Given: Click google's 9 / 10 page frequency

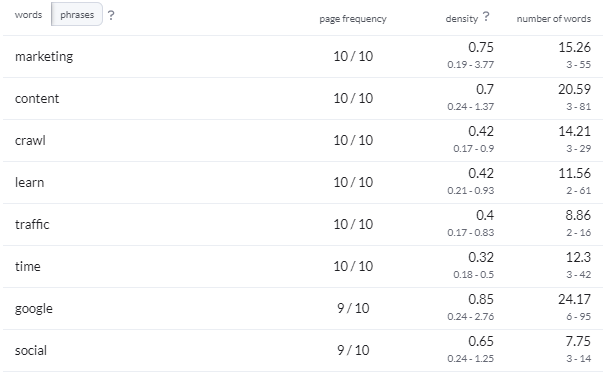Looking at the screenshot, I should pos(353,308).
